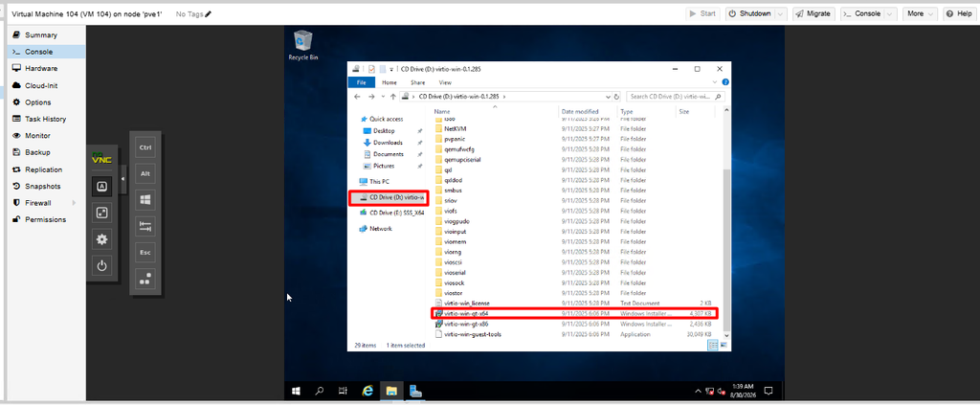Open the Windows Start menu
This screenshot has width=980, height=405.
click(x=297, y=391)
